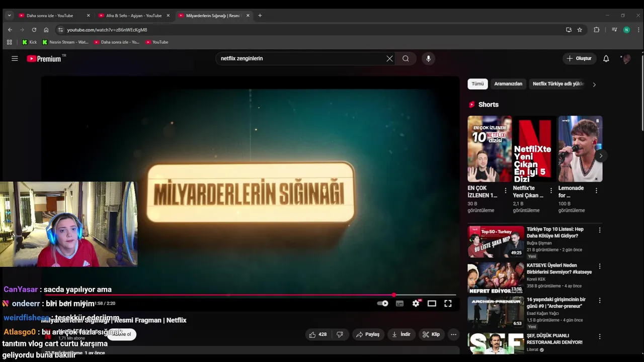This screenshot has width=644, height=362.
Task: Focus the YouTube search field
Action: (x=301, y=58)
